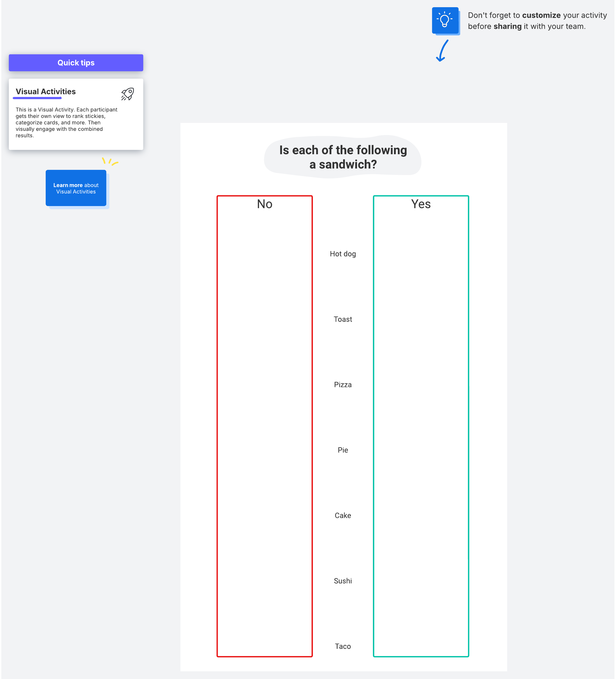The width and height of the screenshot is (616, 679).
Task: Click the customize your activity reminder text
Action: (537, 21)
